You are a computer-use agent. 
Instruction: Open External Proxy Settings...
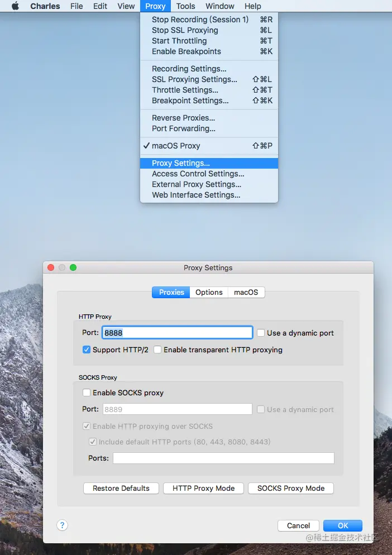(209, 184)
